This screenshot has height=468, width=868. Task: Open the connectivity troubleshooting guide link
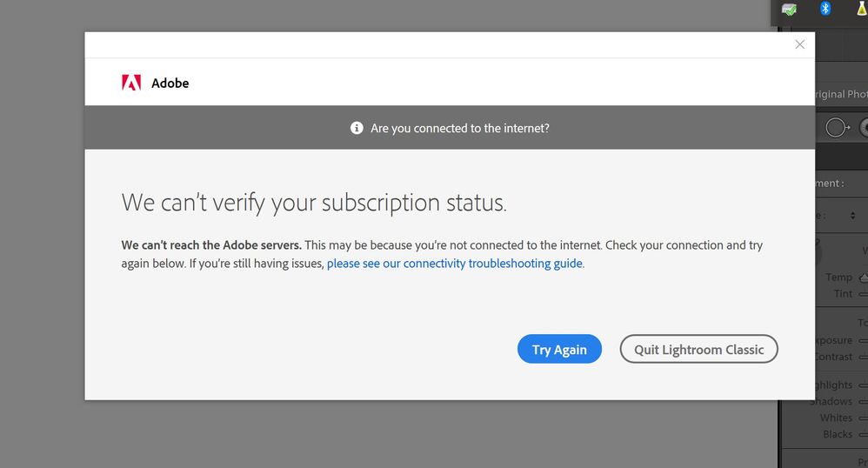tap(455, 264)
